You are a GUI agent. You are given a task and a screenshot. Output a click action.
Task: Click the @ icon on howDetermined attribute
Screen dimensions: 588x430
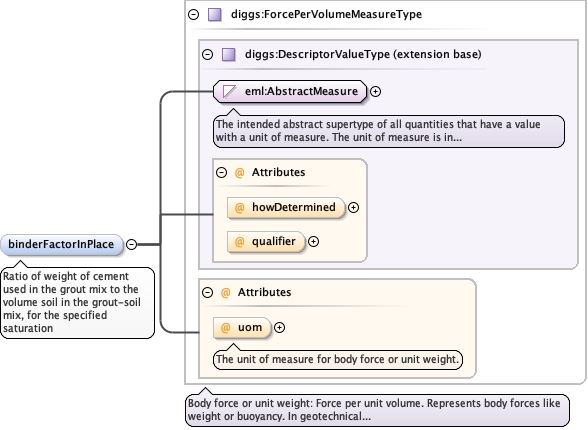(239, 207)
